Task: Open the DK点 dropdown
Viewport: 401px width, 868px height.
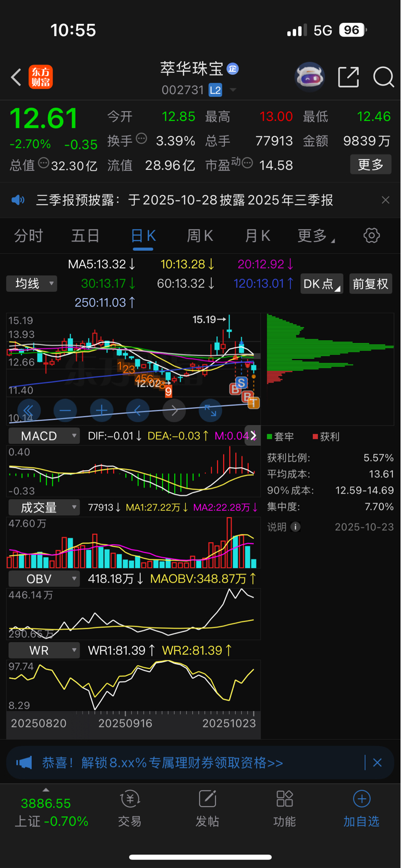Action: click(322, 284)
